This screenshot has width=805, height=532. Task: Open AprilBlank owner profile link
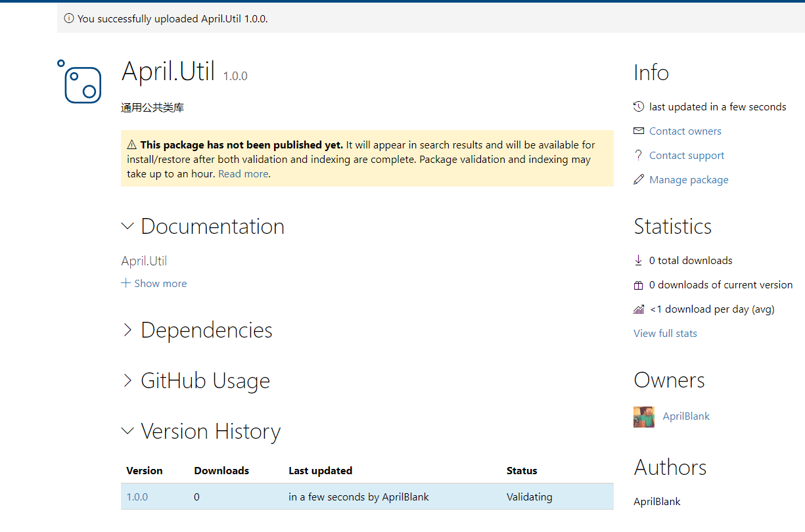click(686, 416)
